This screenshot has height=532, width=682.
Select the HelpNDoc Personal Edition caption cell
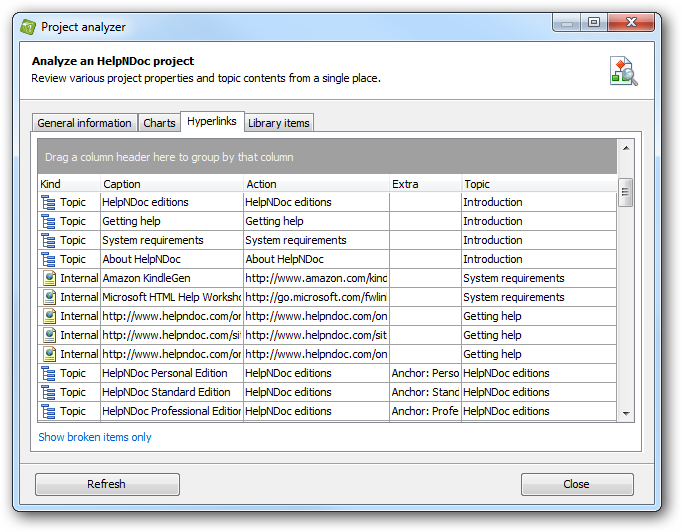pyautogui.click(x=172, y=374)
